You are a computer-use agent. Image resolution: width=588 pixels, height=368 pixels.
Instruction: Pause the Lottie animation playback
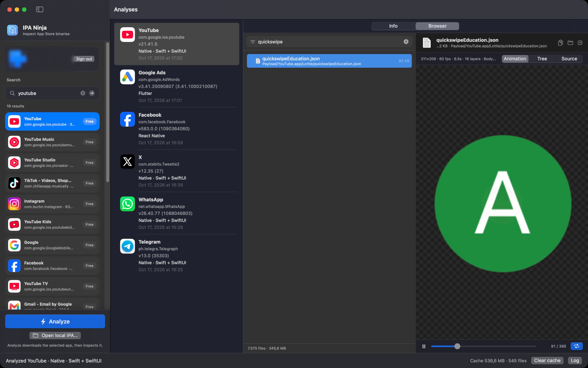[x=424, y=346]
